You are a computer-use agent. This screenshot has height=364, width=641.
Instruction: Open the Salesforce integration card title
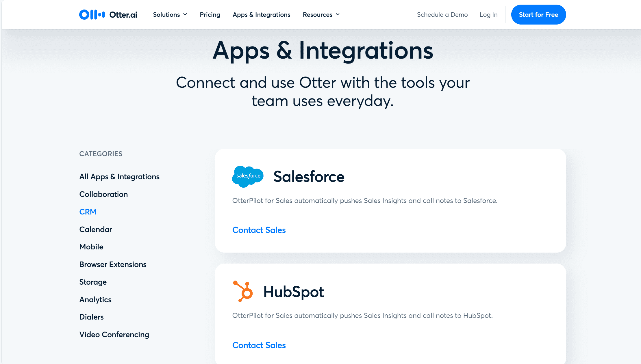309,176
